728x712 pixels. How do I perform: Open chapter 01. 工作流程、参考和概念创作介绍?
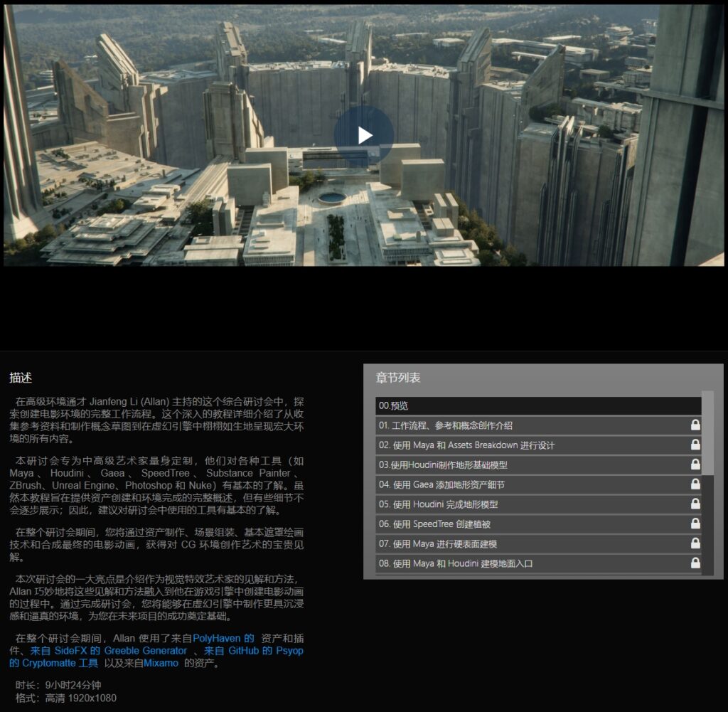point(538,425)
